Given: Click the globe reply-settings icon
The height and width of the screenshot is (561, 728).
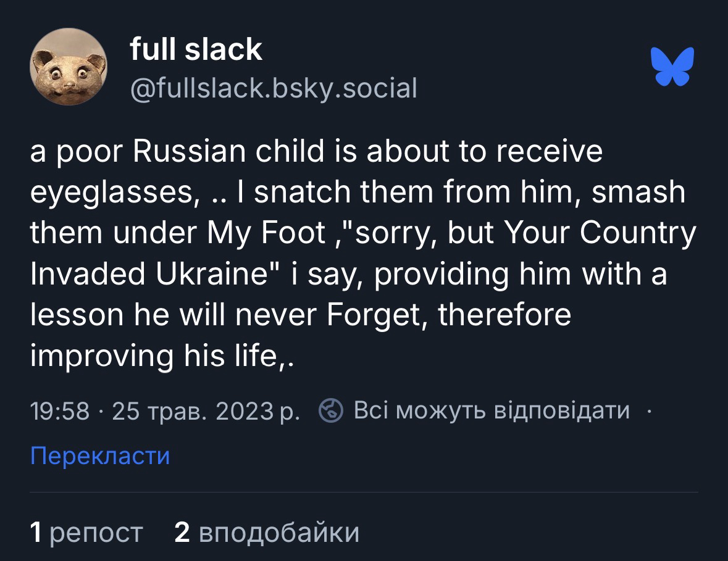Looking at the screenshot, I should coord(331,410).
